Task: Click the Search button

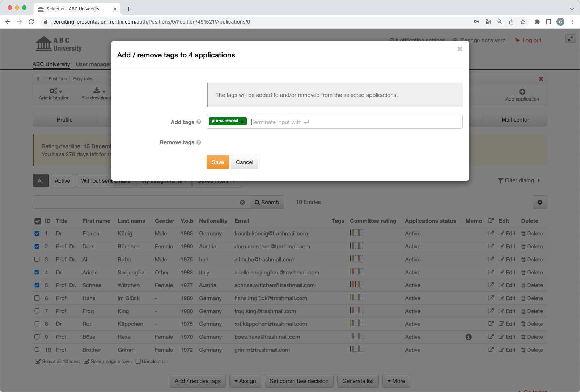Action: pyautogui.click(x=267, y=202)
